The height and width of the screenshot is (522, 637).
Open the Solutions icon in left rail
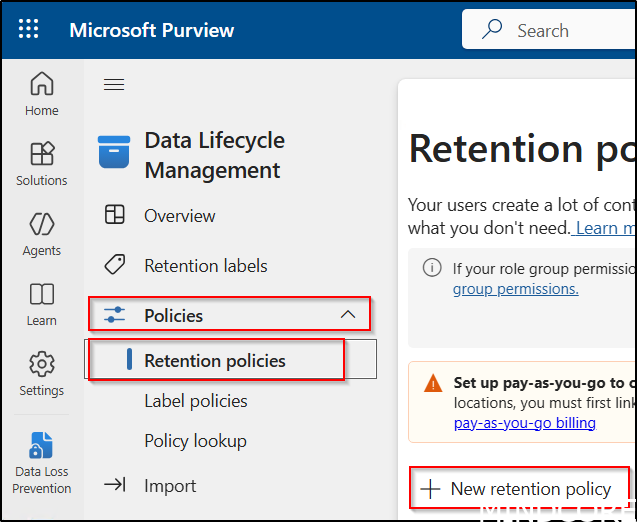coord(42,155)
